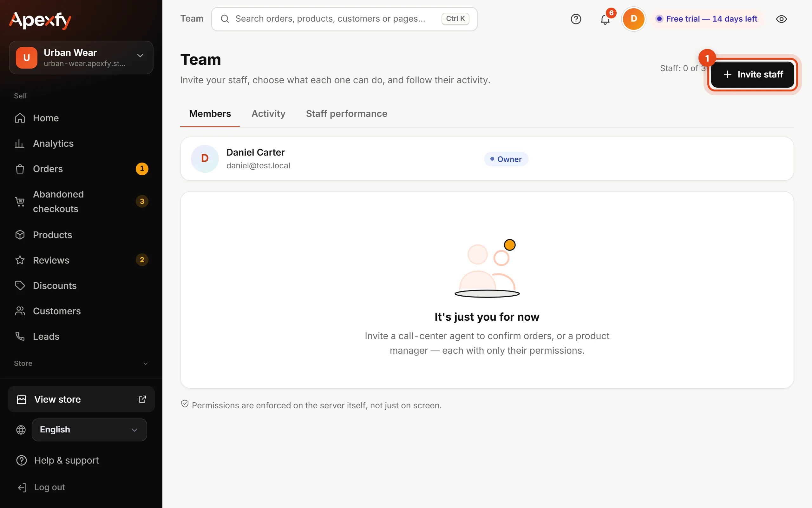This screenshot has height=508, width=812.
Task: Switch to Members tab
Action: click(210, 114)
